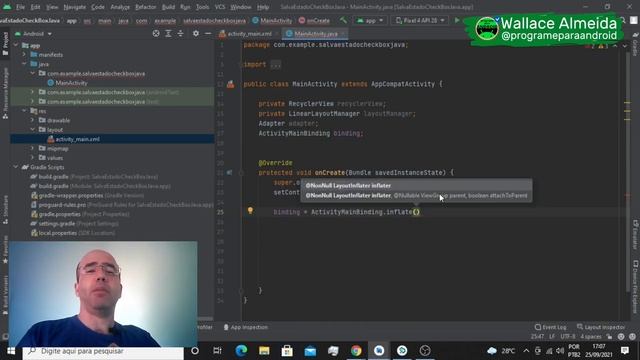Click the UTF-8 encoding in status bar
Screen dimensions: 640x360
pos(568,337)
